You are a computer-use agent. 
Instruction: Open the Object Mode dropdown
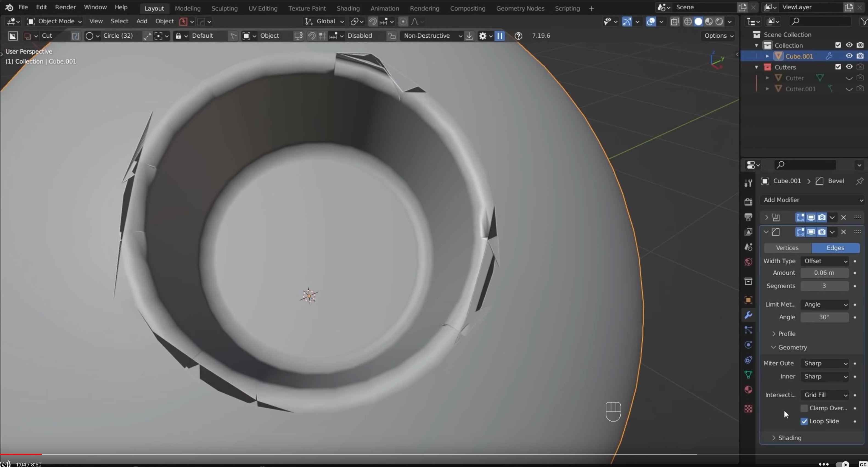tap(55, 21)
